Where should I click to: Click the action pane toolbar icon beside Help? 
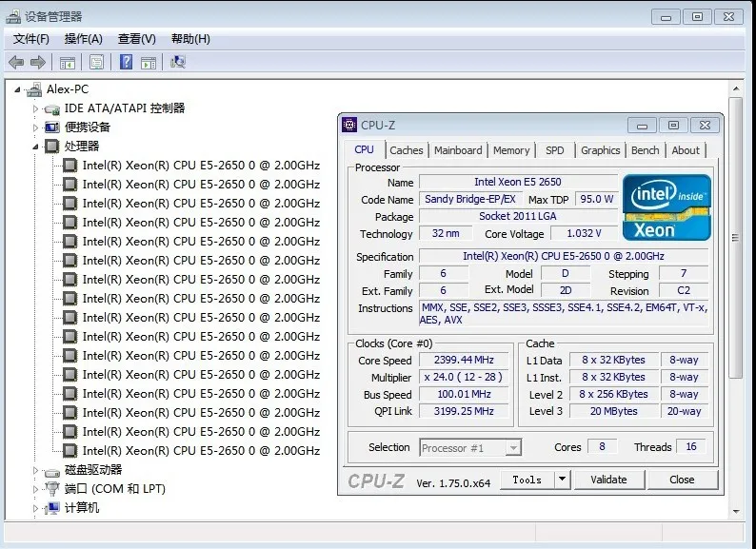click(x=149, y=62)
